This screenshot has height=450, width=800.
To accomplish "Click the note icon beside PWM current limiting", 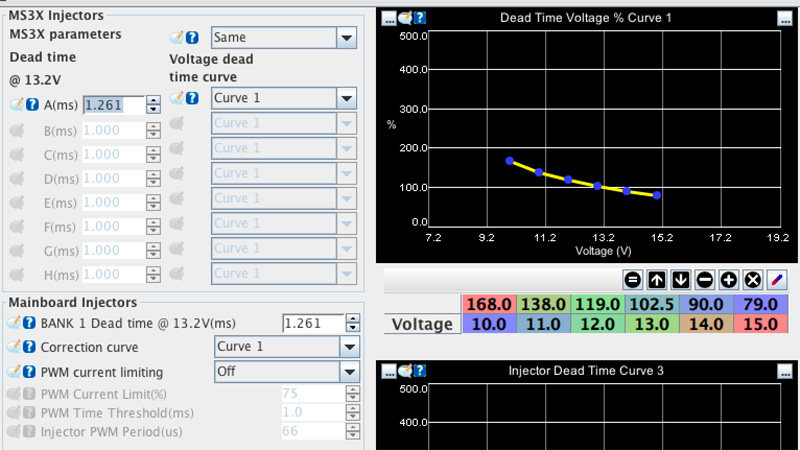I will click(15, 372).
